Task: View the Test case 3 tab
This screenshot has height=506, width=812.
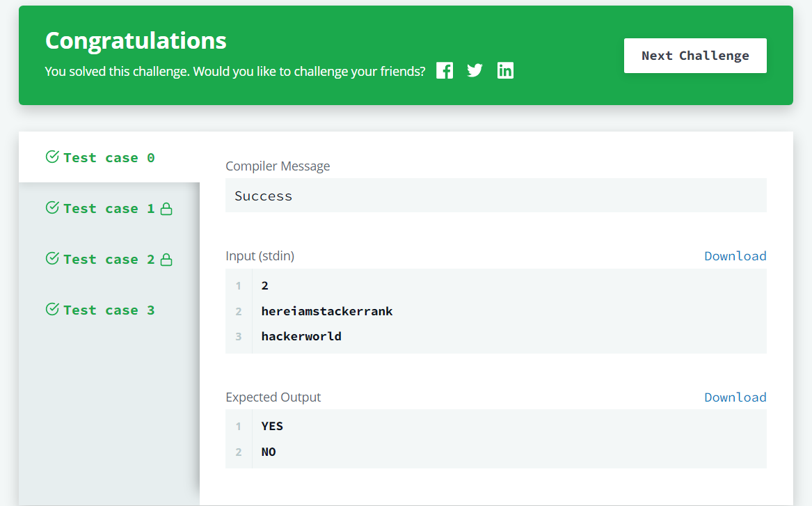Action: (x=109, y=309)
